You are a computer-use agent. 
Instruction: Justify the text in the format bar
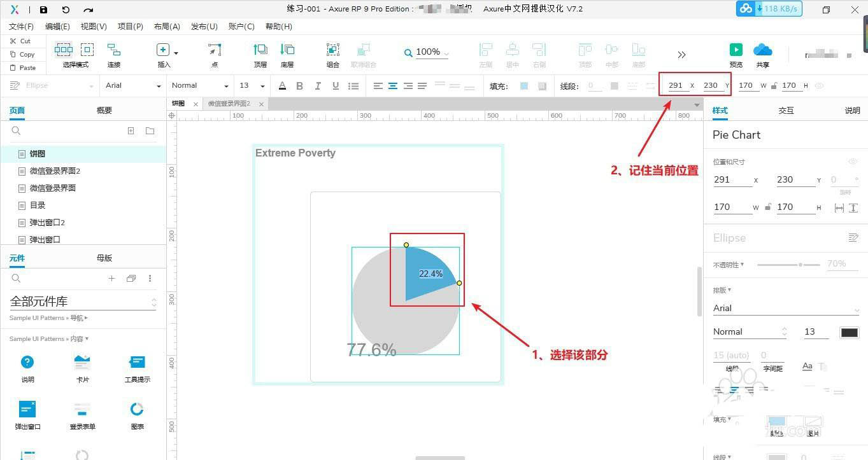click(422, 86)
